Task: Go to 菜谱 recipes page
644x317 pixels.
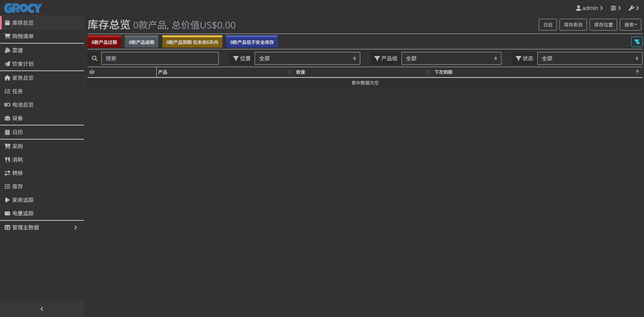Action: pos(42,50)
